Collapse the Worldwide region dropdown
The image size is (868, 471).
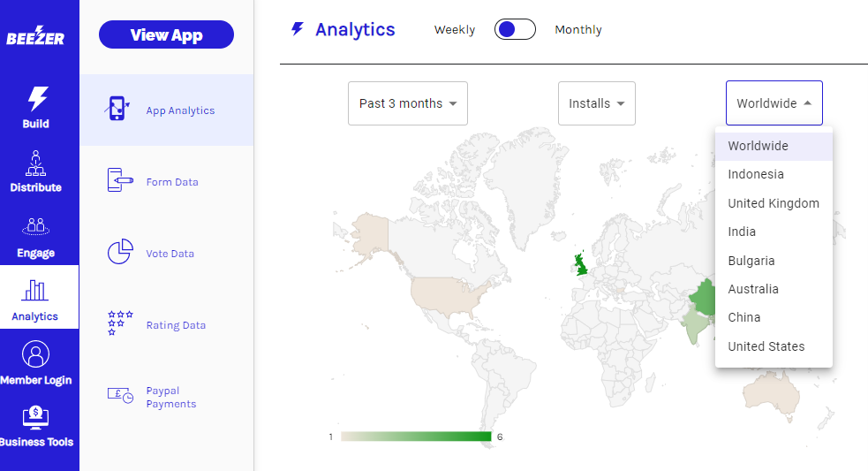tap(774, 103)
